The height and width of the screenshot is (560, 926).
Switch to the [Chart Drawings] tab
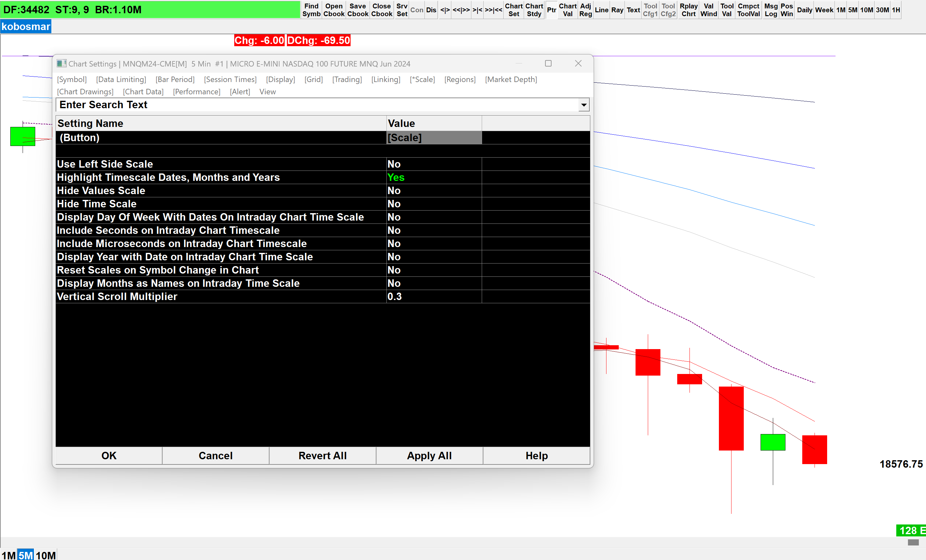pyautogui.click(x=85, y=92)
